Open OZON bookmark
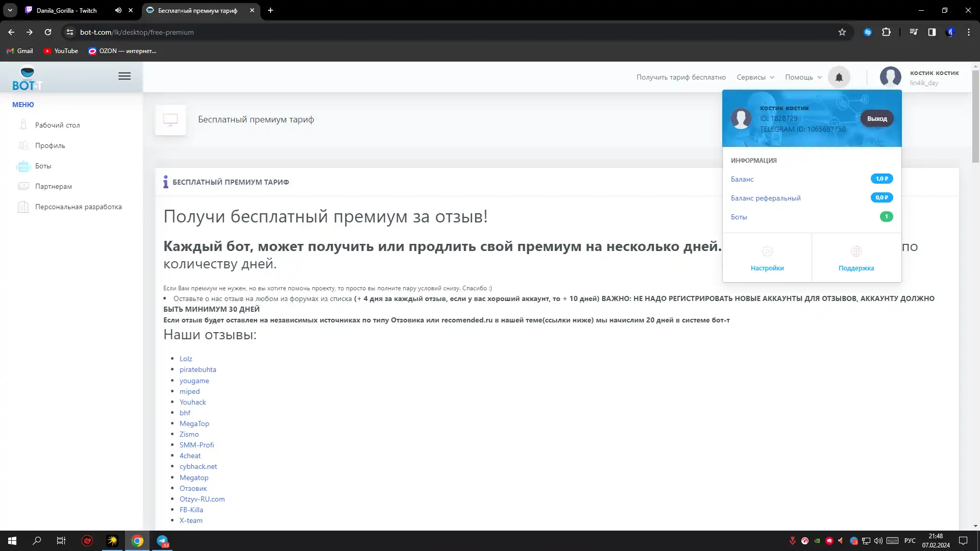 point(122,51)
